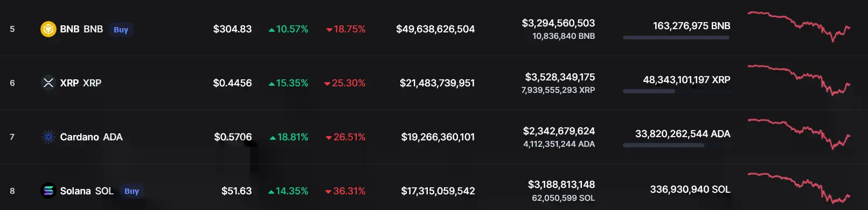868x210 pixels.
Task: Click the Cardano coin logo icon
Action: (x=48, y=137)
